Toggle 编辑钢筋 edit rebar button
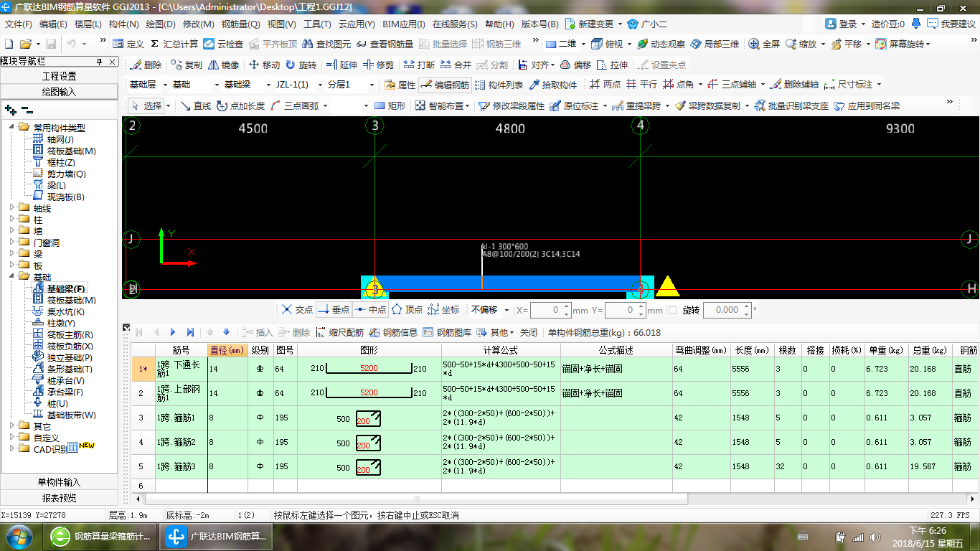 pos(445,85)
